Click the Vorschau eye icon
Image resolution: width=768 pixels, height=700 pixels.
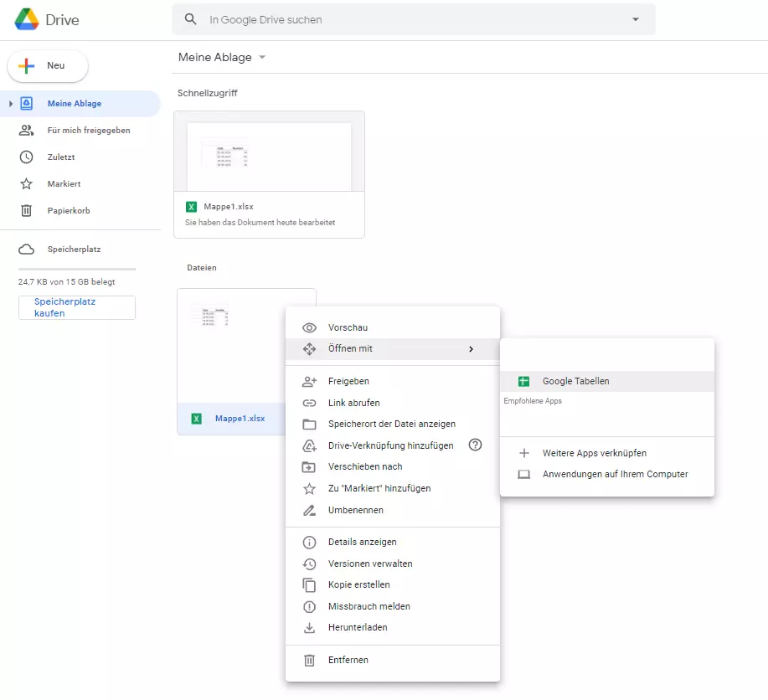click(x=309, y=327)
